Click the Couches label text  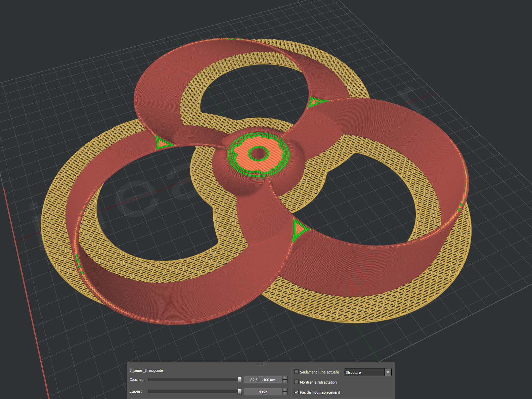coord(137,380)
